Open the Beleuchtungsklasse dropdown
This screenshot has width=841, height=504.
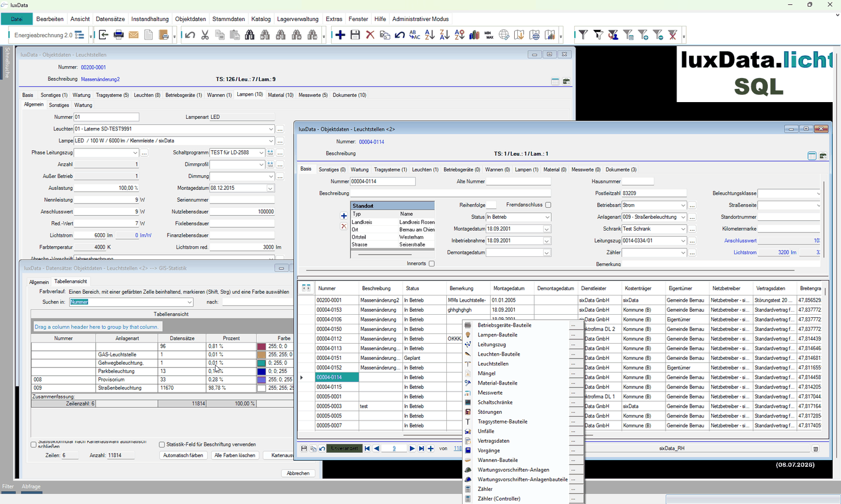coord(818,193)
